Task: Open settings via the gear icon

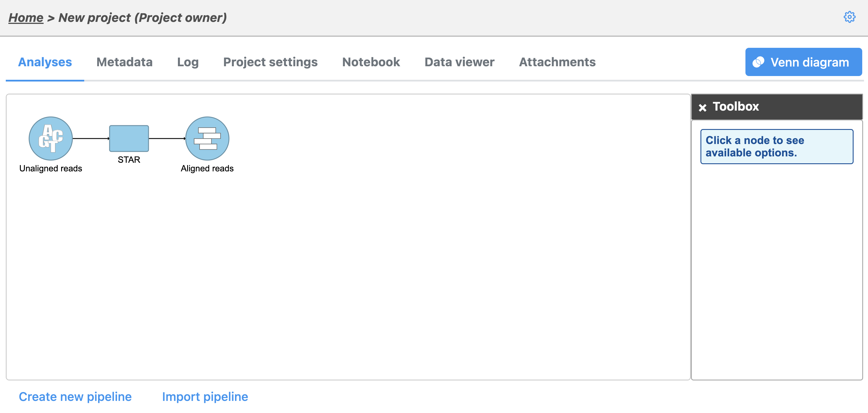Action: point(849,17)
